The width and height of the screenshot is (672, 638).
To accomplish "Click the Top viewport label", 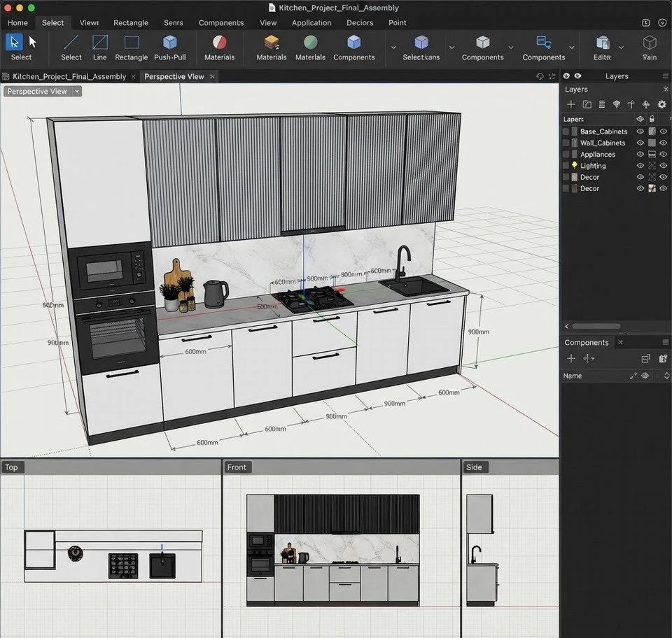I will (12, 467).
